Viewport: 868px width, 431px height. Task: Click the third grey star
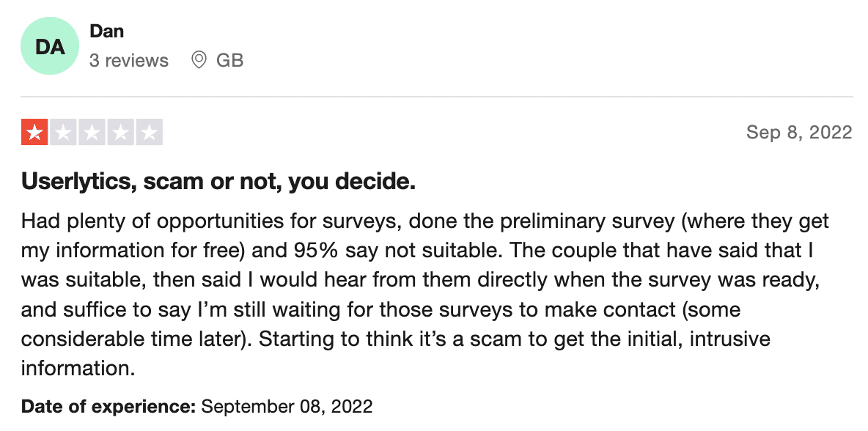(x=92, y=132)
